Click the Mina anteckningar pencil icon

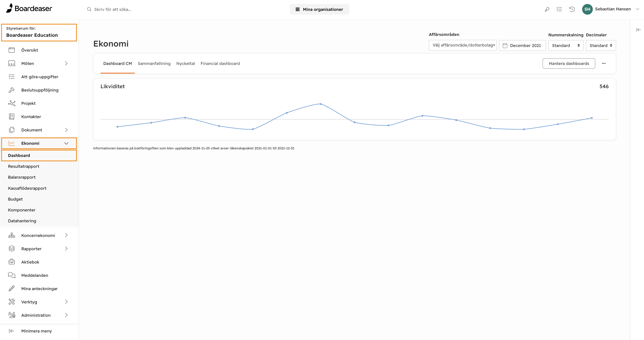click(x=12, y=289)
